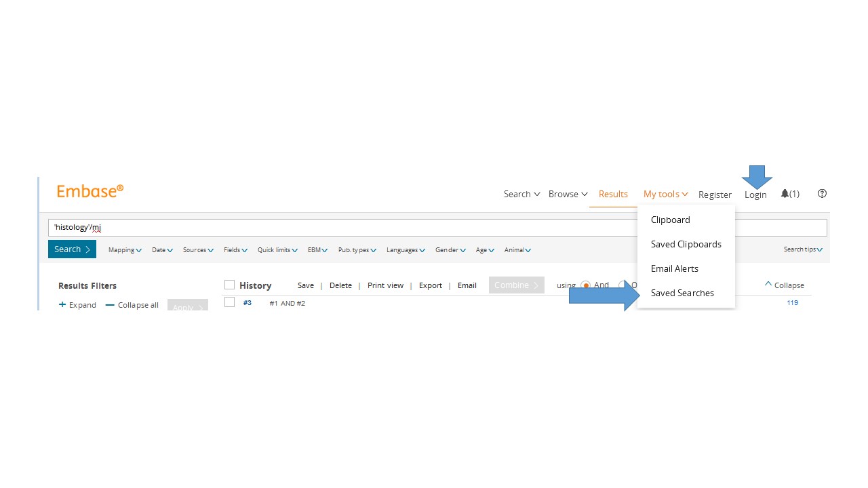Select the And combine radio button
Viewport: 868px width, 488px height.
coord(585,285)
